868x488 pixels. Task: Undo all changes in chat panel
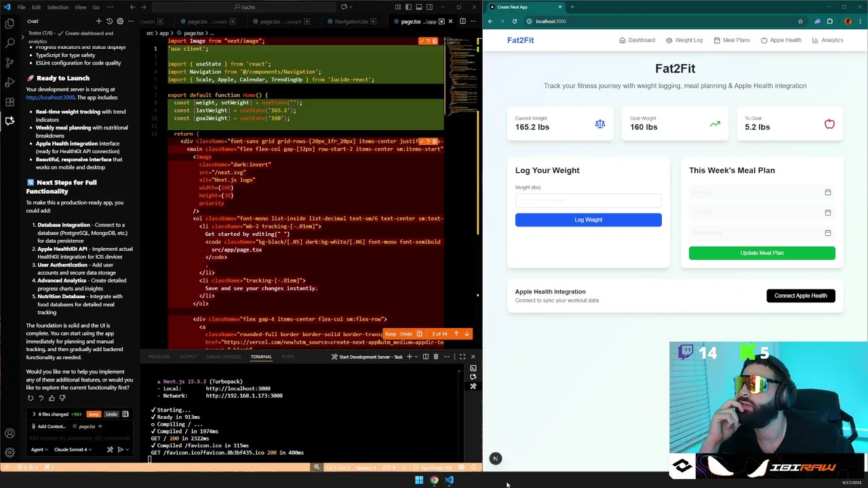[111, 414]
